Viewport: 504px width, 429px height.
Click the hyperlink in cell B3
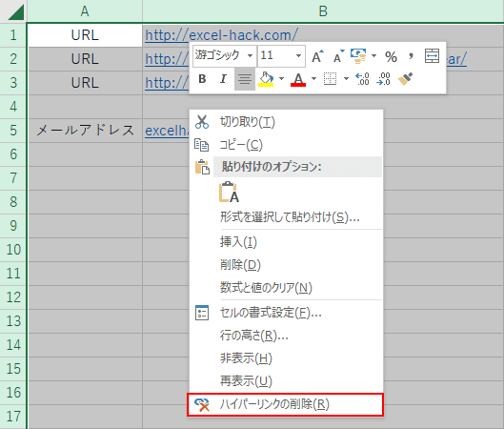tap(167, 83)
